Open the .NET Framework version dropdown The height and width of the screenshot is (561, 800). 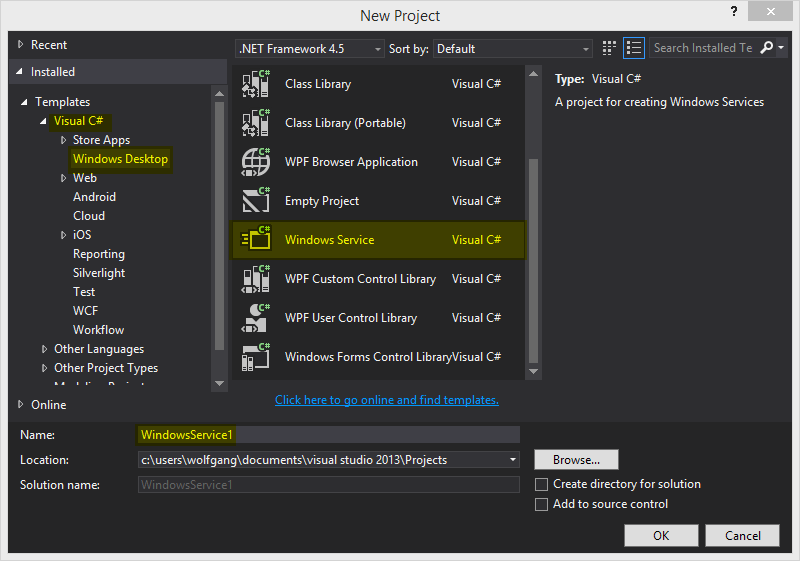point(310,48)
